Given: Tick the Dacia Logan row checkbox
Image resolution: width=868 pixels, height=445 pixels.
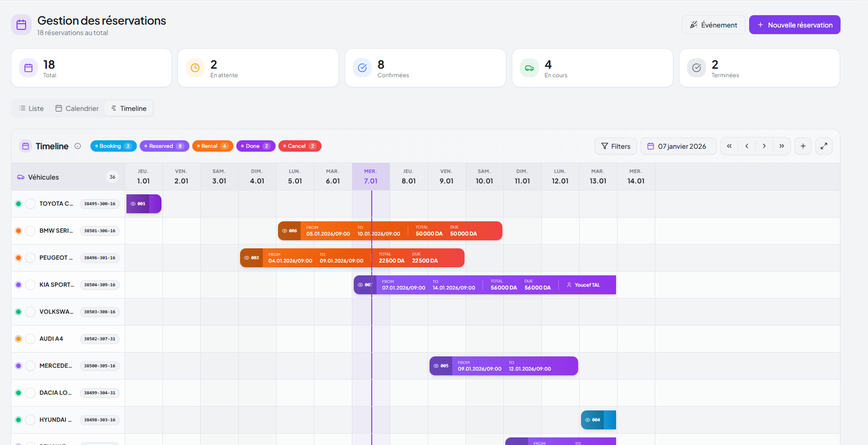Looking at the screenshot, I should (x=30, y=393).
